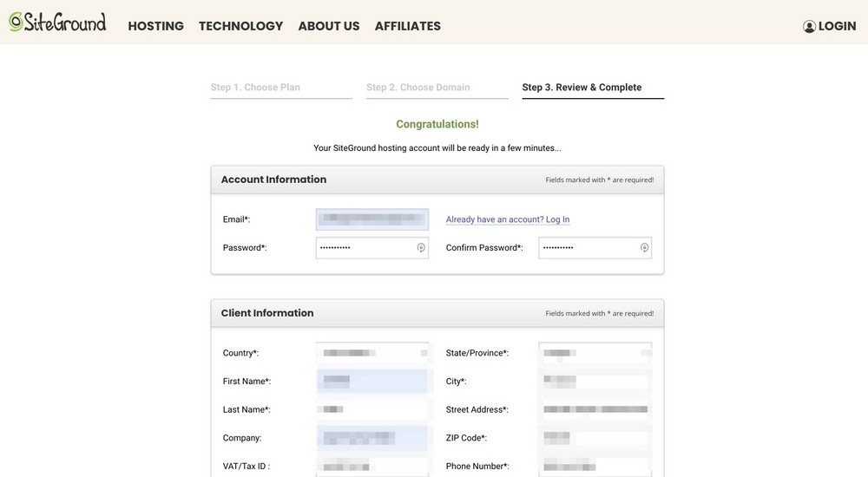Focus the Email input field
This screenshot has height=477, width=868.
(x=372, y=219)
